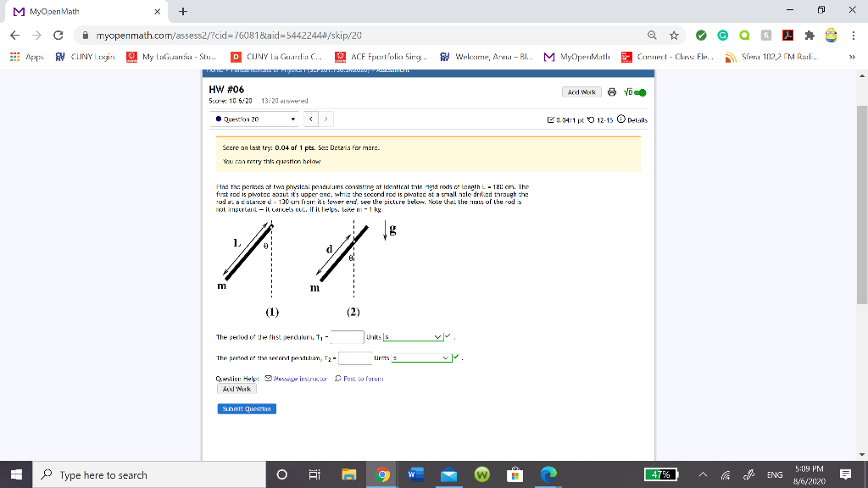Image resolution: width=868 pixels, height=488 pixels.
Task: Click the 12-15 timer history icon
Action: pyautogui.click(x=592, y=119)
